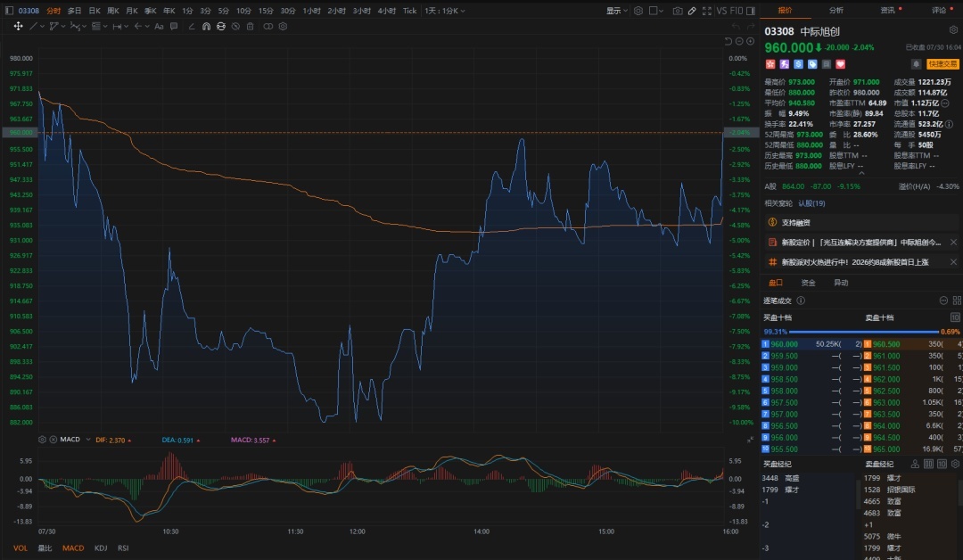Open fullscreen chart mode icon
Screen dimensions: 963x560
point(707,11)
